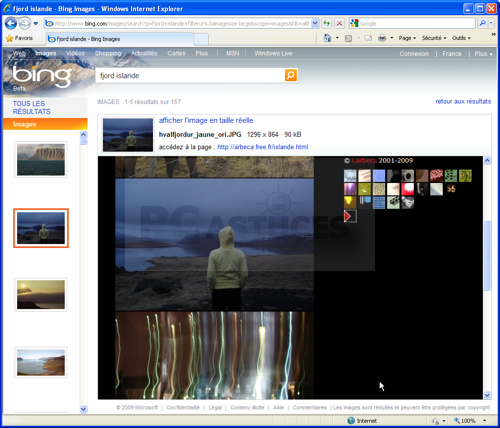Click the Google search input box
This screenshot has width=500, height=428.
click(x=417, y=23)
